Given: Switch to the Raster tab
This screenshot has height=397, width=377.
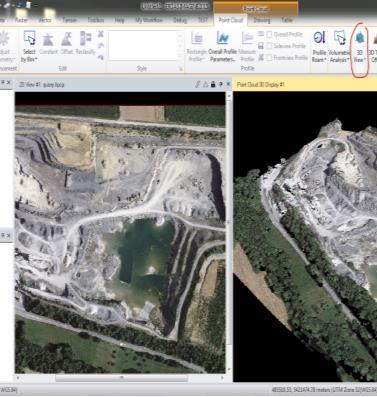Looking at the screenshot, I should click(21, 20).
